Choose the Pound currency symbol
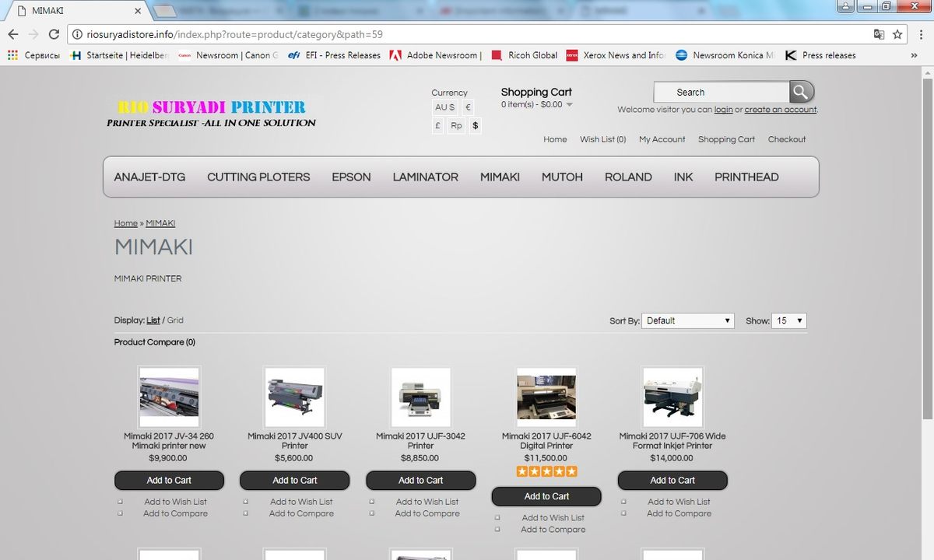Image resolution: width=934 pixels, height=560 pixels. [x=438, y=125]
